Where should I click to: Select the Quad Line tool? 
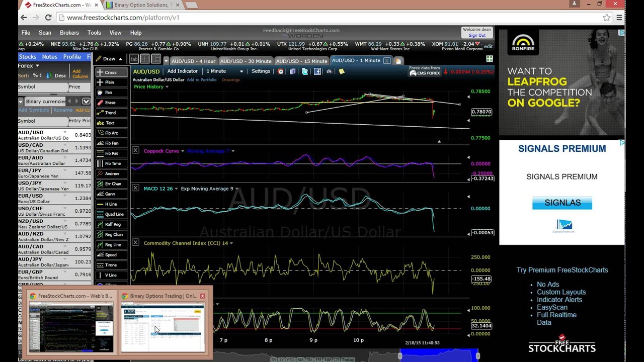[111, 214]
